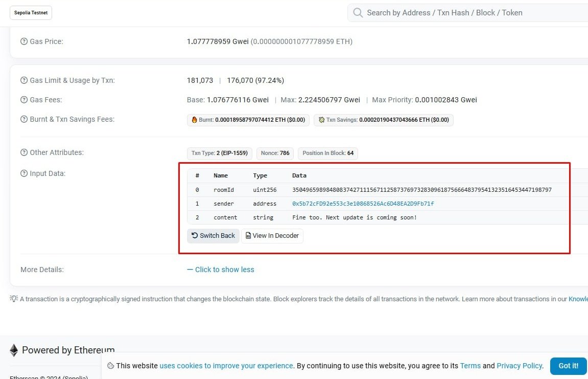588x379 pixels.
Task: Click Switch Back button
Action: [213, 236]
